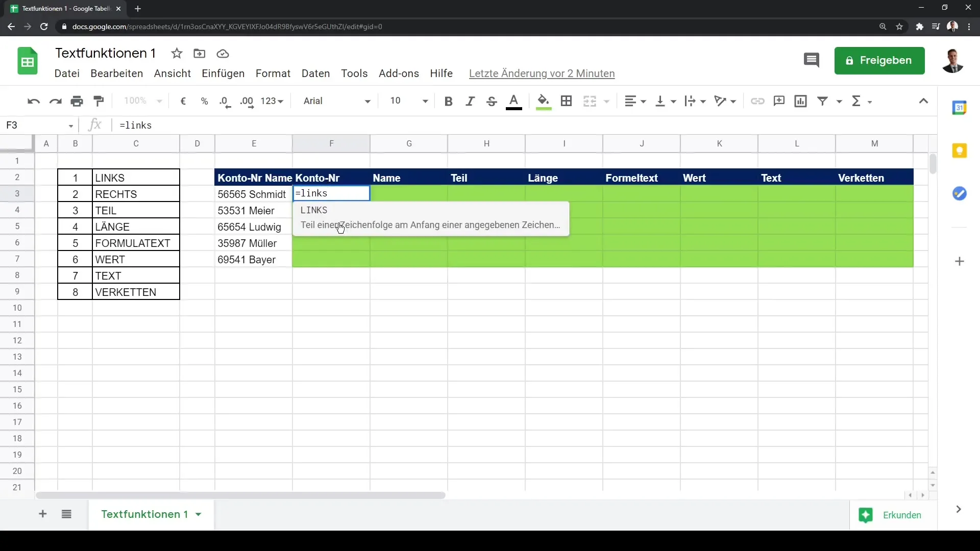Open text rotation dropdown
Viewport: 980px width, 551px height.
point(725,101)
